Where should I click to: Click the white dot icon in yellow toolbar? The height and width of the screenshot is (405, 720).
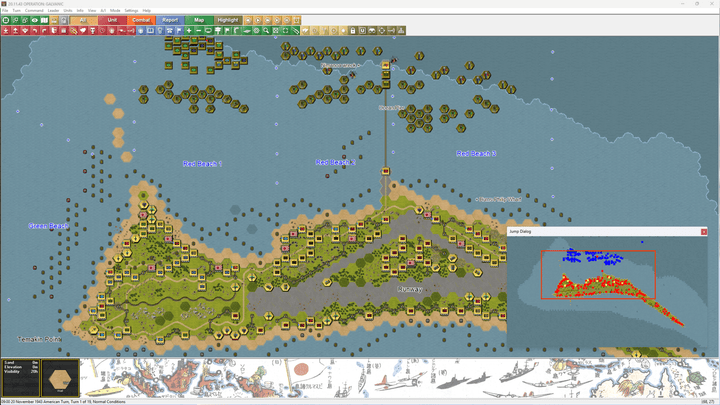[x=343, y=31]
